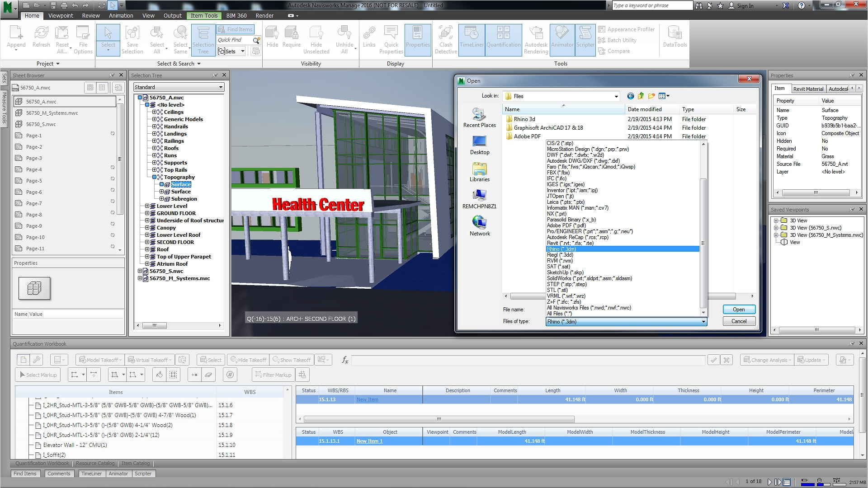Toggle the Properties display button
This screenshot has height=488, width=868.
417,40
